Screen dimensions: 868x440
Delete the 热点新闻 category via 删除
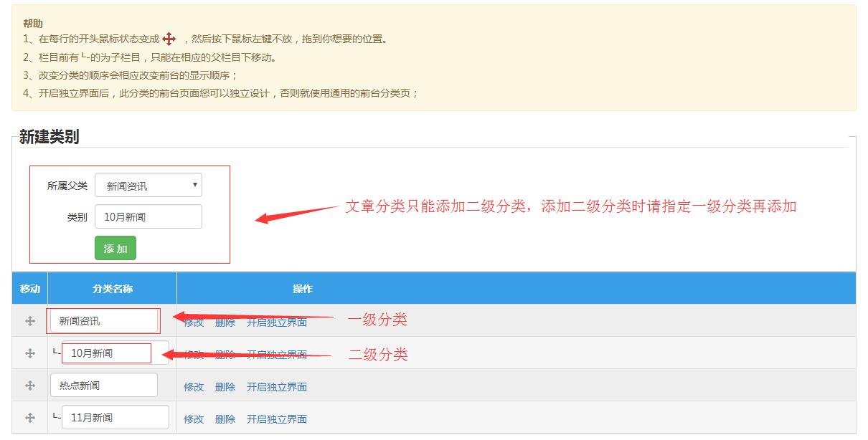225,387
